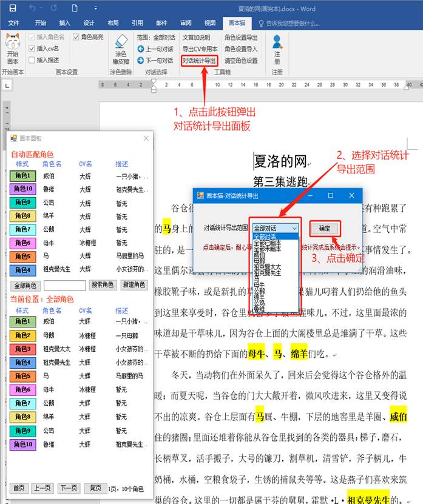The width and height of the screenshot is (423, 504).
Task: Click the 确定 button in export dialog
Action: [325, 229]
